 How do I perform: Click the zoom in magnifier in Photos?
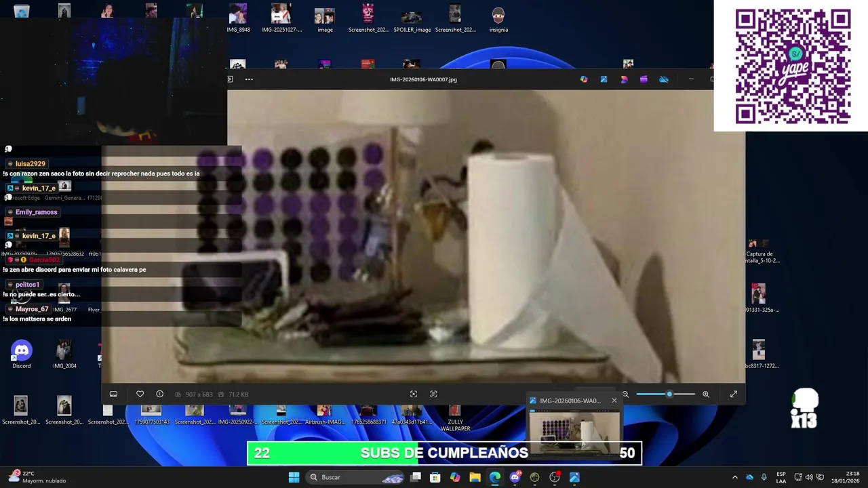[x=706, y=394]
